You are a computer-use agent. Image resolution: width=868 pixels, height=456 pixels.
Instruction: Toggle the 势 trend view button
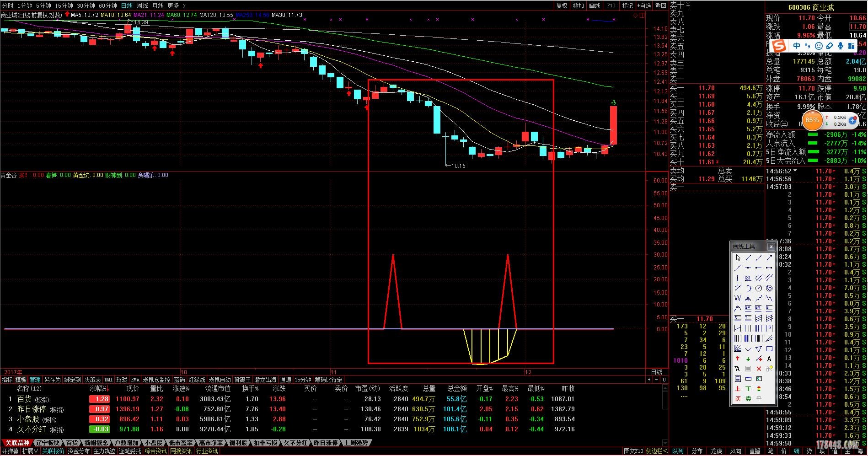click(809, 451)
